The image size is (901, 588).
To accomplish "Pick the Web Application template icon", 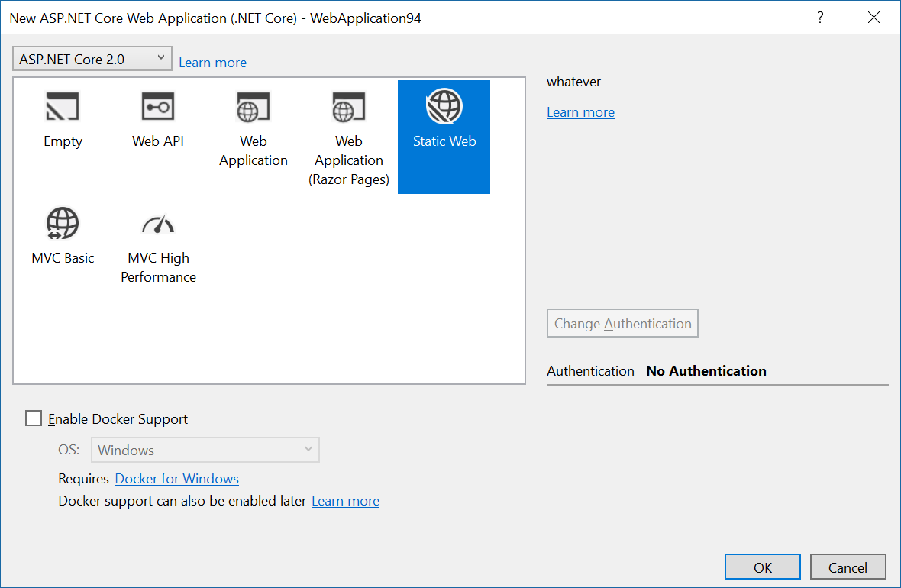I will click(253, 107).
